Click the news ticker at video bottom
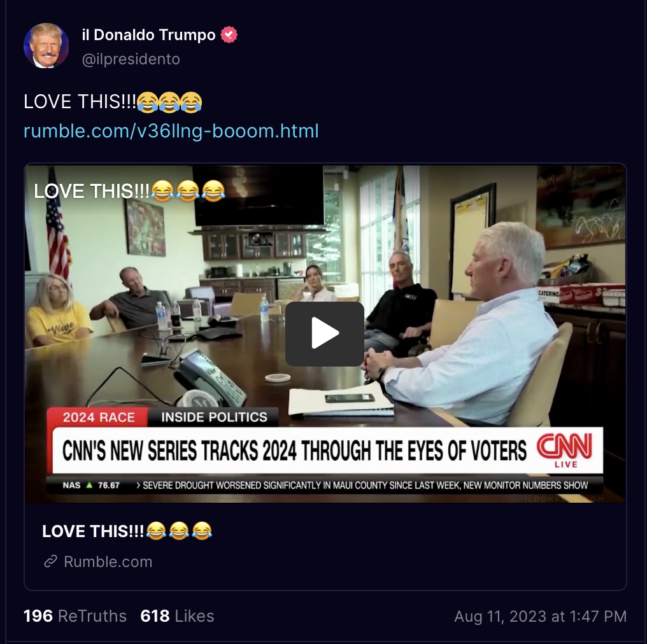The width and height of the screenshot is (647, 644). [x=325, y=486]
